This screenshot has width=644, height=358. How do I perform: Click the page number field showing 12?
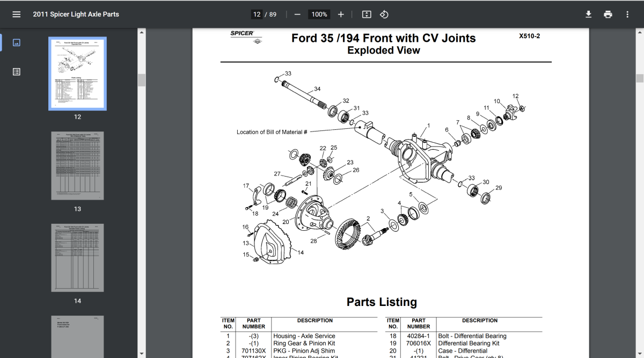point(257,14)
